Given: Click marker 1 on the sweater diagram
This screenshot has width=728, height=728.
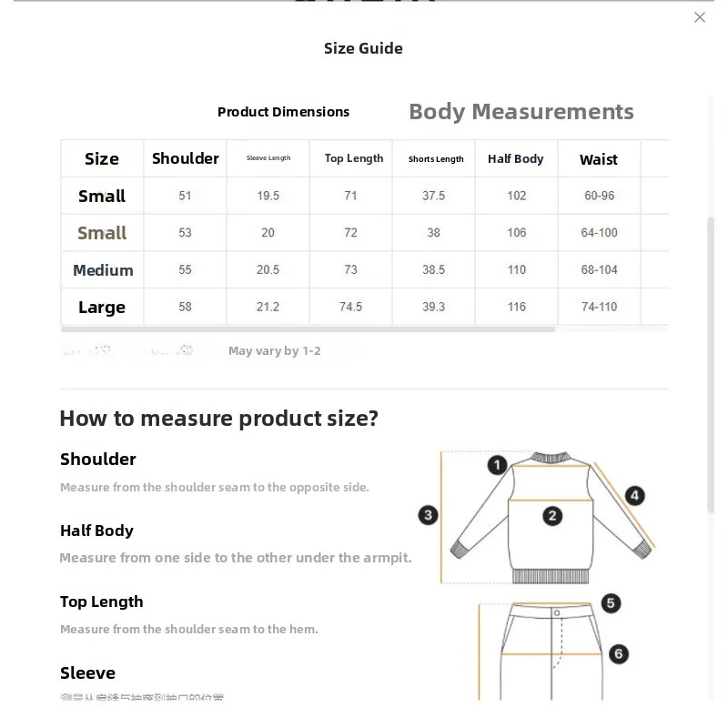Looking at the screenshot, I should [497, 466].
